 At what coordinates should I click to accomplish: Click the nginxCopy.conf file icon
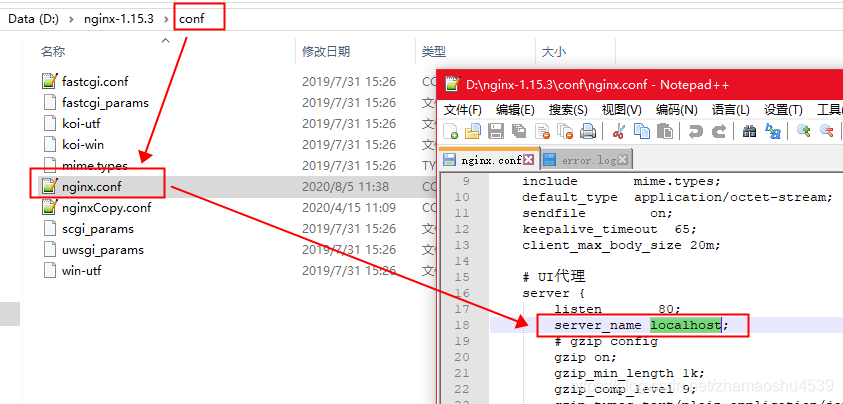[49, 207]
